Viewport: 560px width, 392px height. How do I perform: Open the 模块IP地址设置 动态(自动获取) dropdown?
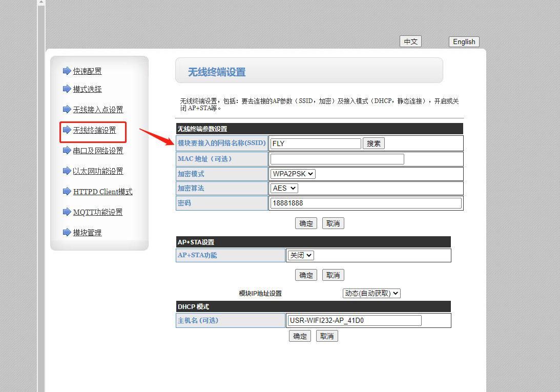[371, 294]
